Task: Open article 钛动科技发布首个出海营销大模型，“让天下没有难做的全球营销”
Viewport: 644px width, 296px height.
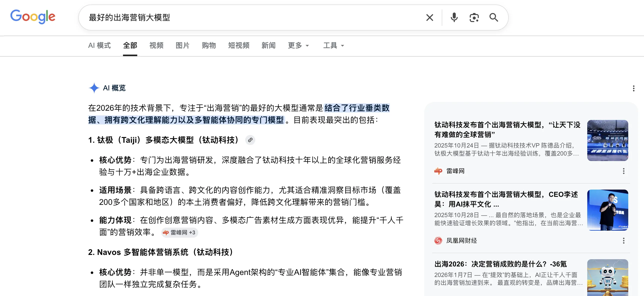Action: 507,129
